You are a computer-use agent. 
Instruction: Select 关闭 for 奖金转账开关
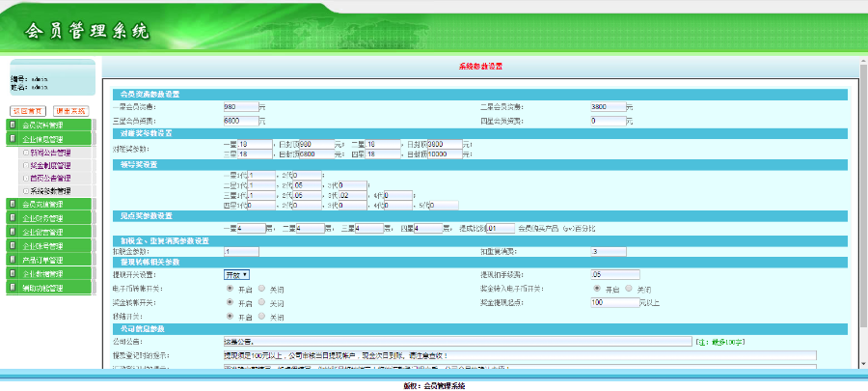[261, 302]
